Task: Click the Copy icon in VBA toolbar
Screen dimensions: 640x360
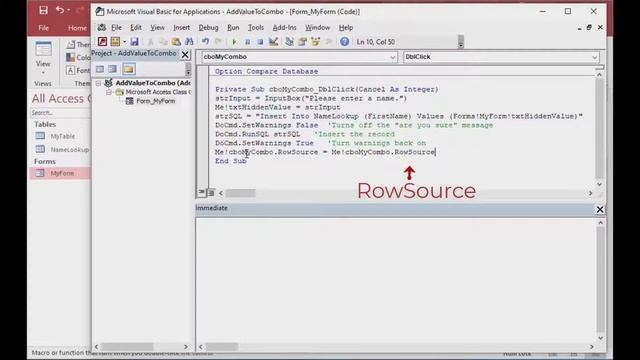Action: pos(163,42)
